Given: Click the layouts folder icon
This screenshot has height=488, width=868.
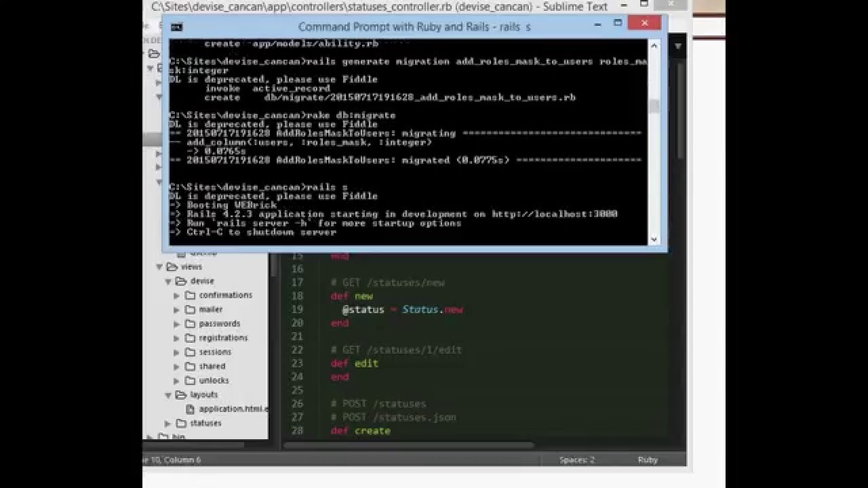Looking at the screenshot, I should [x=181, y=394].
